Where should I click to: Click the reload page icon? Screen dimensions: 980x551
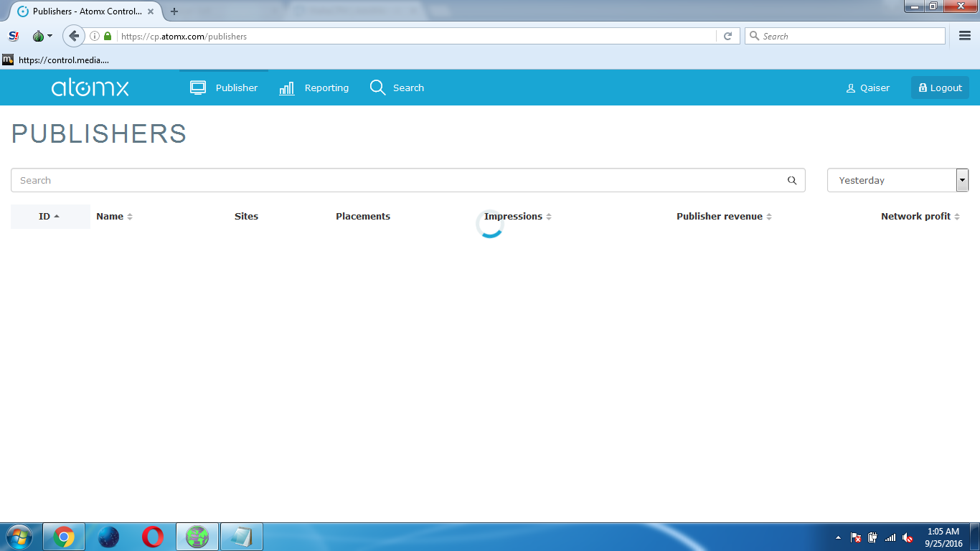(727, 36)
